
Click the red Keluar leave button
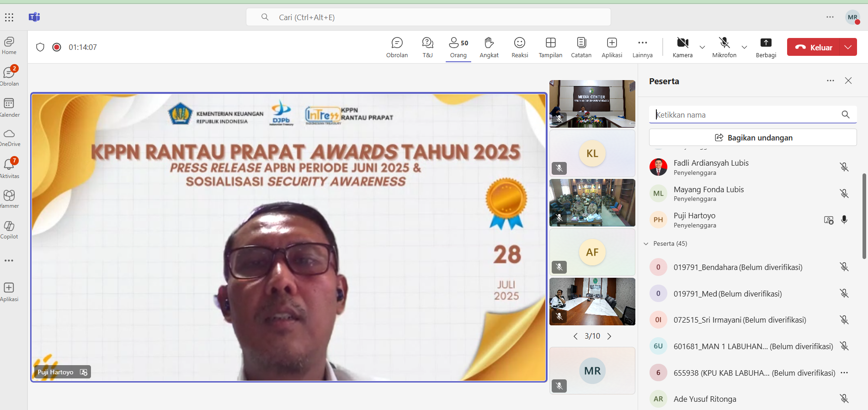(814, 47)
